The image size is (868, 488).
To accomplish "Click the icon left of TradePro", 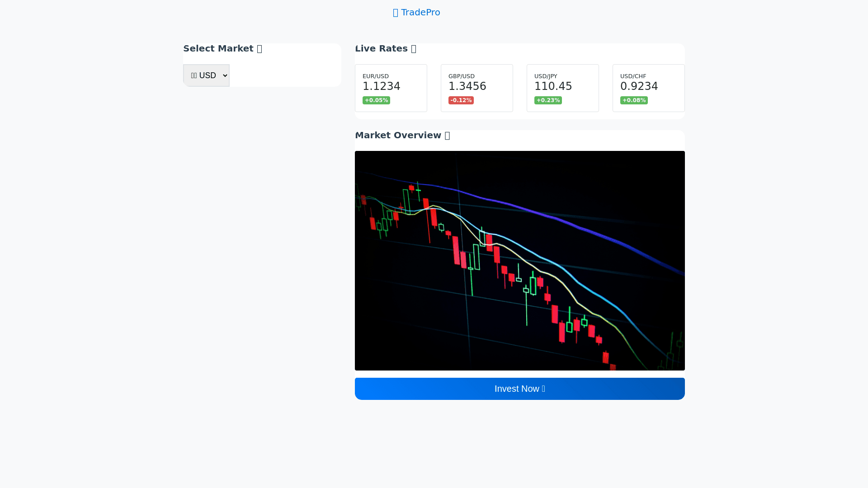I will click(396, 13).
